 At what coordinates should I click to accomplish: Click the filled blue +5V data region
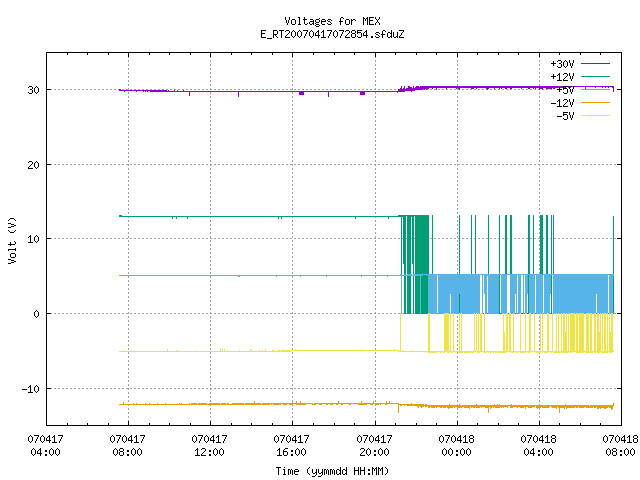(521, 294)
